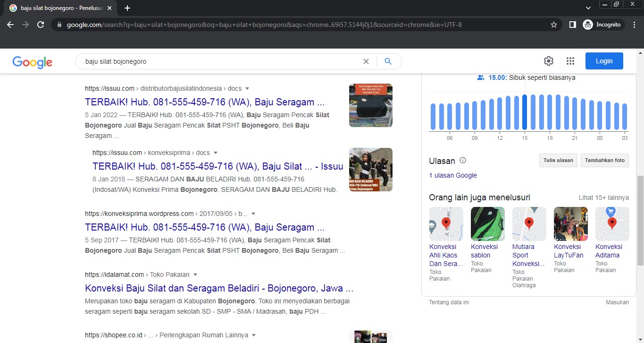Open the 'Baju Silat ... - Issuu' result
This screenshot has height=343, width=644.
(x=218, y=166)
